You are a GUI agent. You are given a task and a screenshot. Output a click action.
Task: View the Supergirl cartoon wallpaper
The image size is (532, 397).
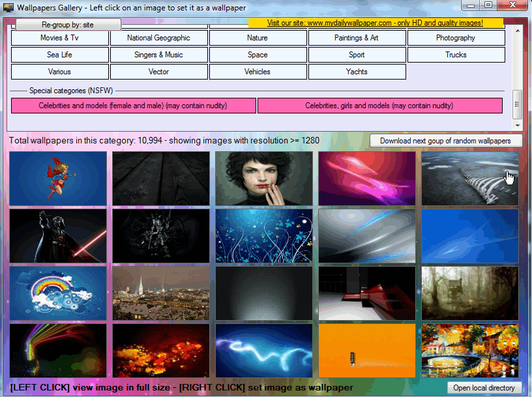point(58,179)
